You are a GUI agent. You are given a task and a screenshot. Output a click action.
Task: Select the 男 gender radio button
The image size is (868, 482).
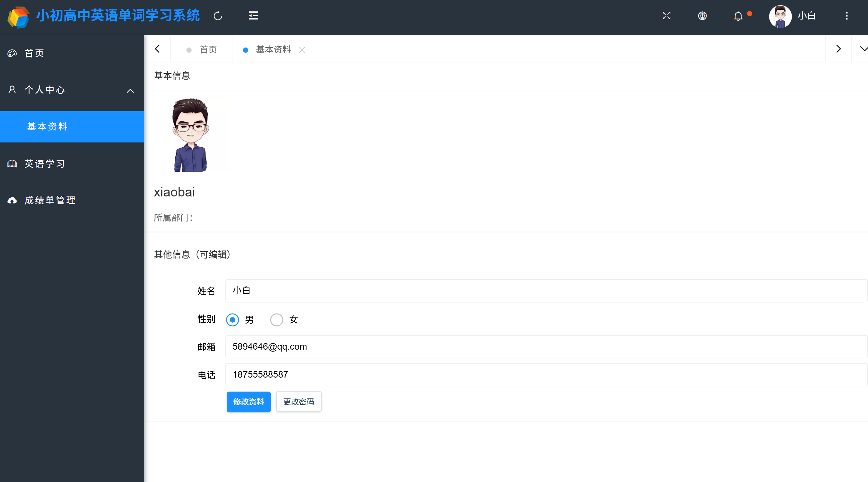coord(232,320)
